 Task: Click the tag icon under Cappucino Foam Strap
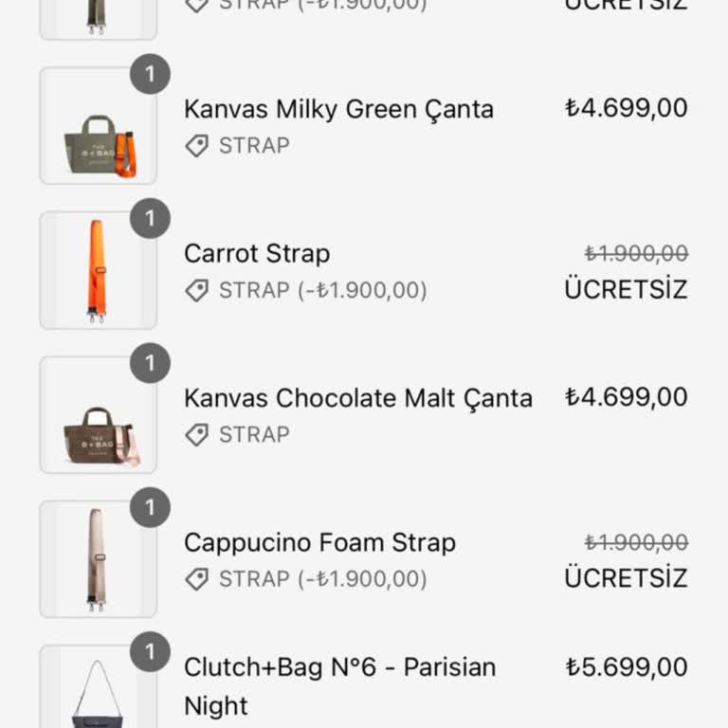click(196, 579)
